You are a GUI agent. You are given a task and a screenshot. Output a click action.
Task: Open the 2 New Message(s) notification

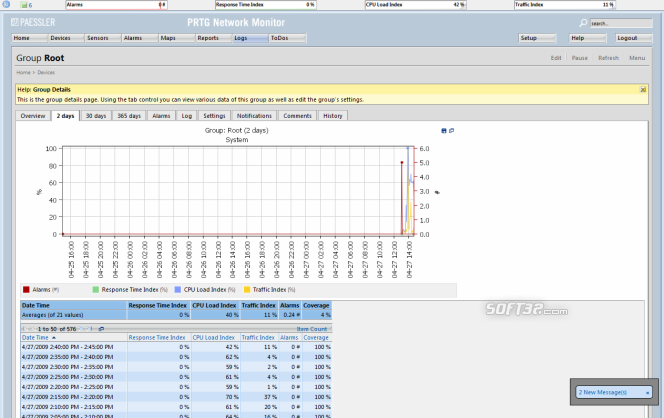tap(603, 393)
